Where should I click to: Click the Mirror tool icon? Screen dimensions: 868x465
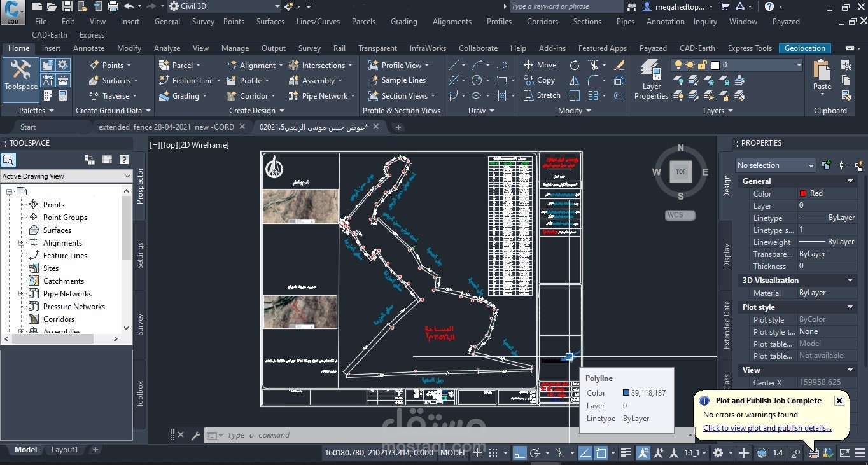click(x=575, y=80)
